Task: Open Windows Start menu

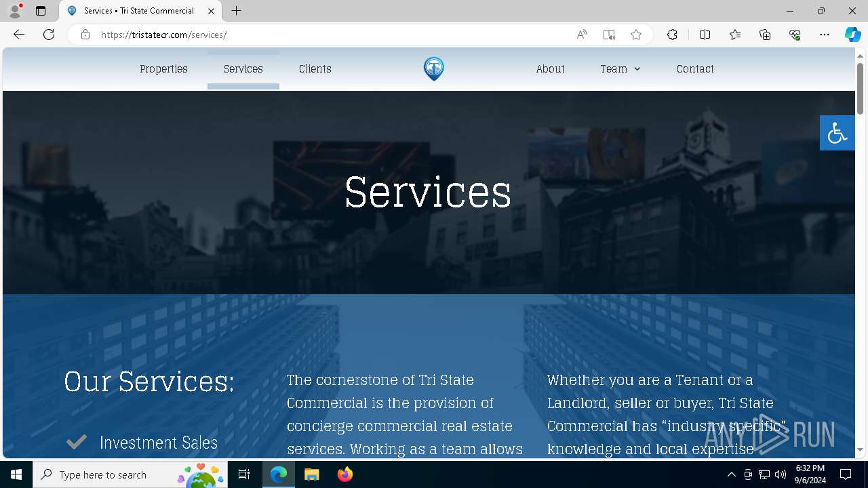Action: point(16,474)
